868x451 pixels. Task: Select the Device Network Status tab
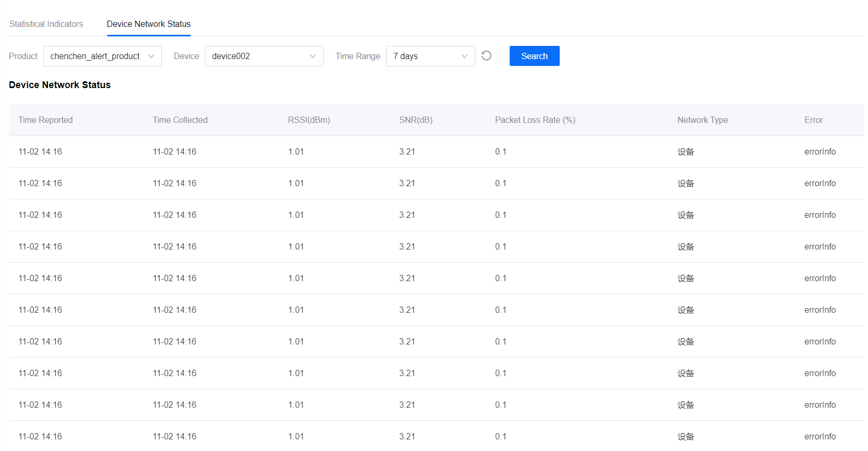[x=149, y=24]
